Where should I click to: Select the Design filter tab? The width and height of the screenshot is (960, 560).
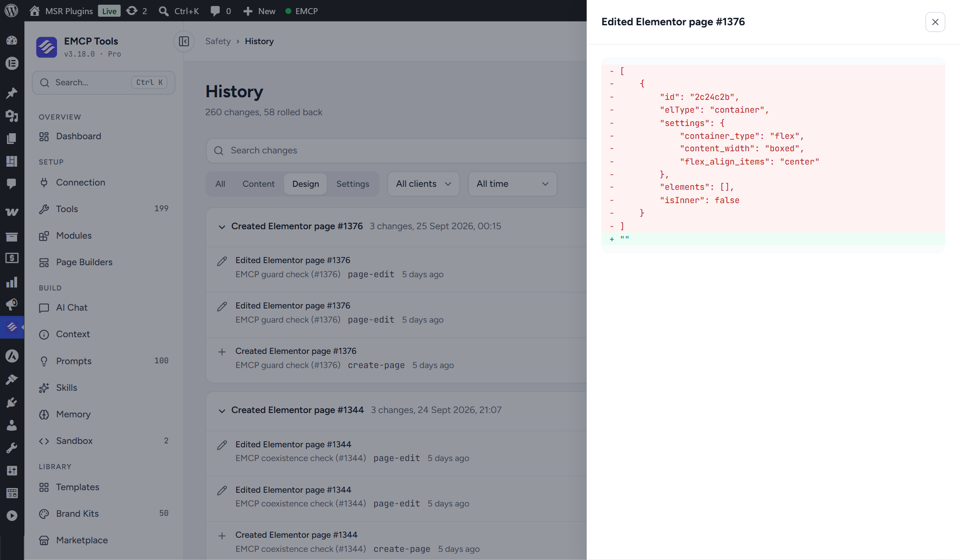coord(306,184)
